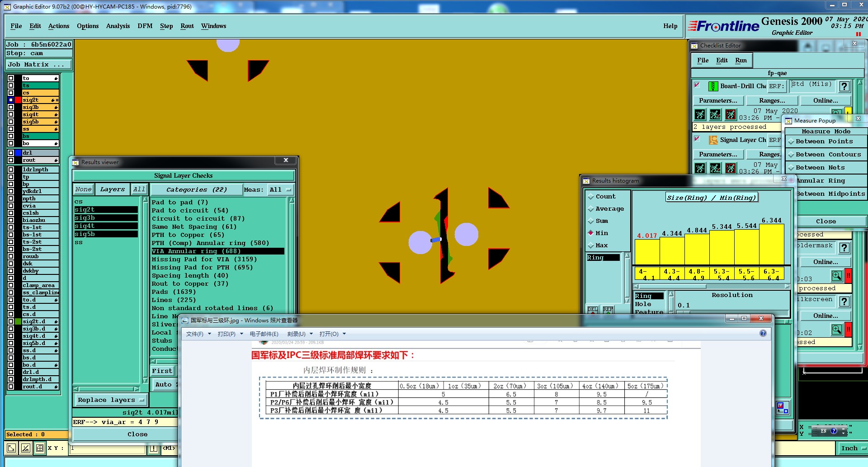Click magnifier results icon under soldermask check

click(x=836, y=276)
